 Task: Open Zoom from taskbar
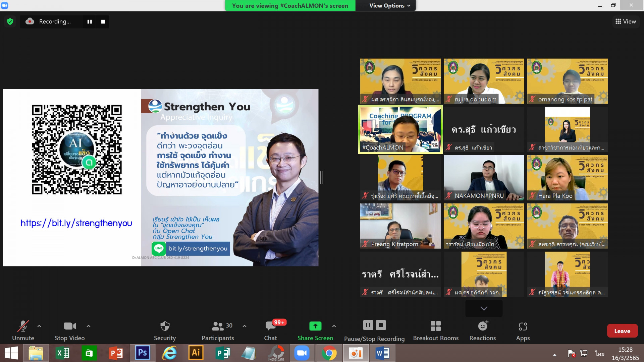(302, 353)
